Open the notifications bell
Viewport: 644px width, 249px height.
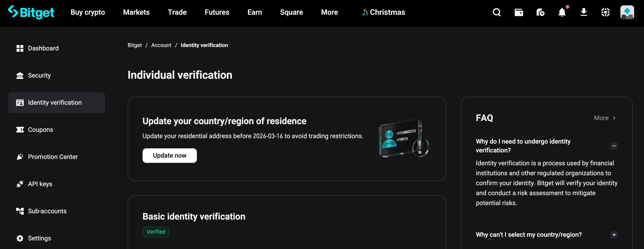pyautogui.click(x=562, y=12)
